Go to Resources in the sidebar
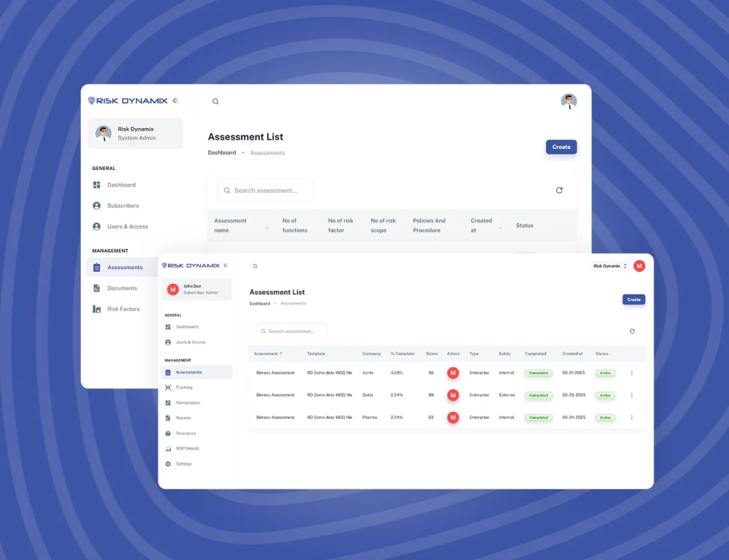The height and width of the screenshot is (560, 729). 185,433
